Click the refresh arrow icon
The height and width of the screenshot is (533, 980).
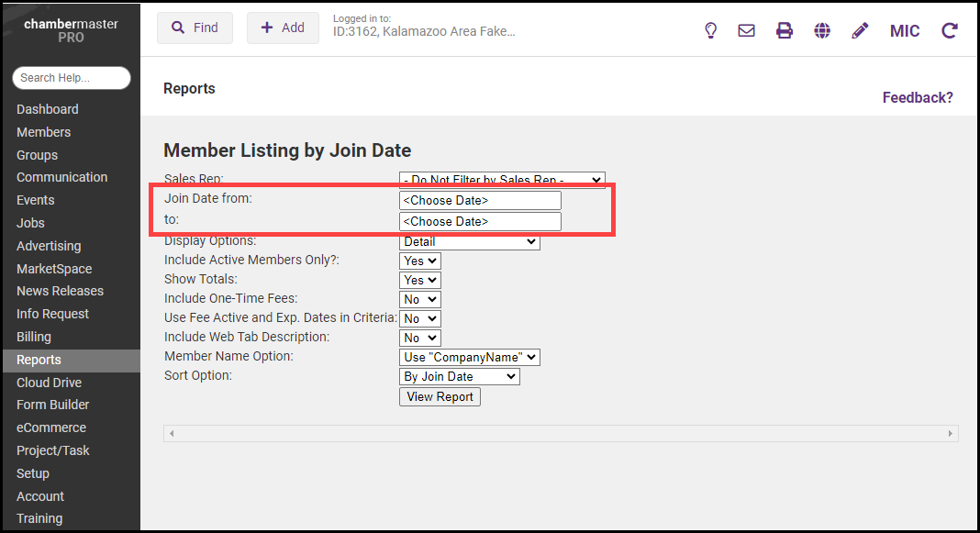click(x=950, y=30)
